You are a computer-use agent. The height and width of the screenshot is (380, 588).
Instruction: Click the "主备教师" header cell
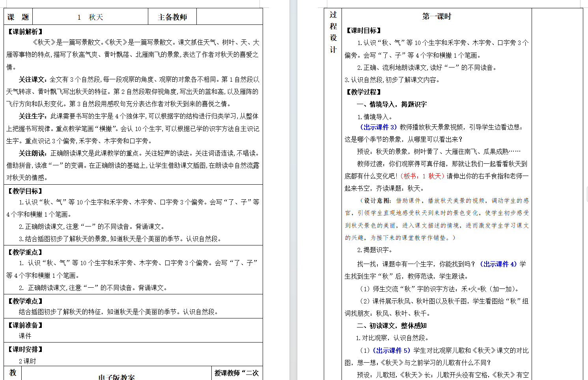172,17
